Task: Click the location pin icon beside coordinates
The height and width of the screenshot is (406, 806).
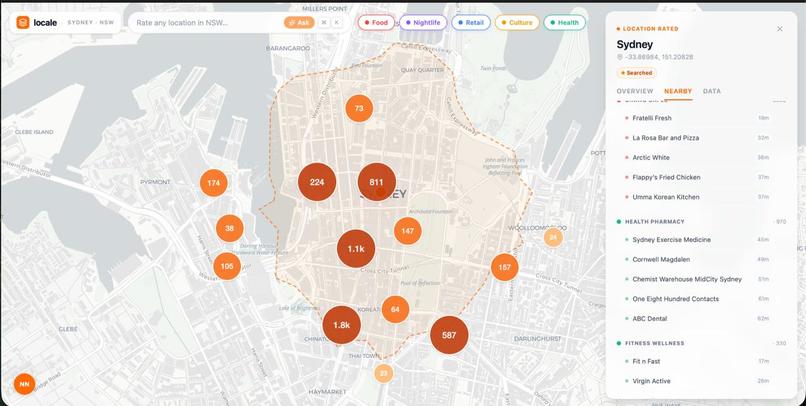Action: tap(620, 57)
